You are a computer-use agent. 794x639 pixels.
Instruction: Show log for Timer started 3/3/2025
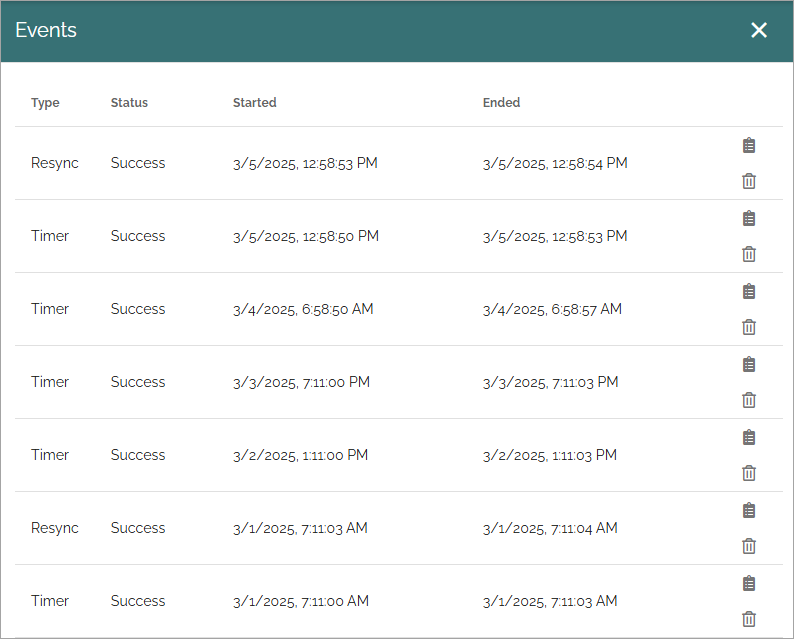(x=749, y=364)
